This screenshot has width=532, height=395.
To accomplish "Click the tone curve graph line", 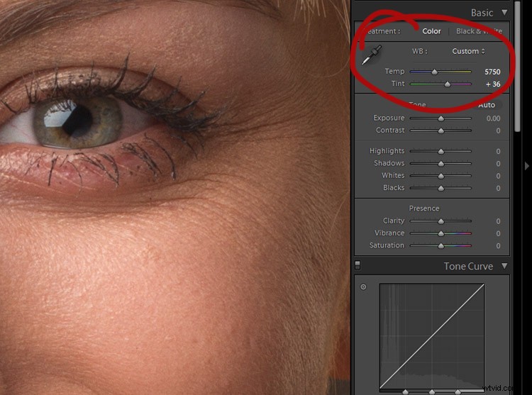I will [x=432, y=336].
